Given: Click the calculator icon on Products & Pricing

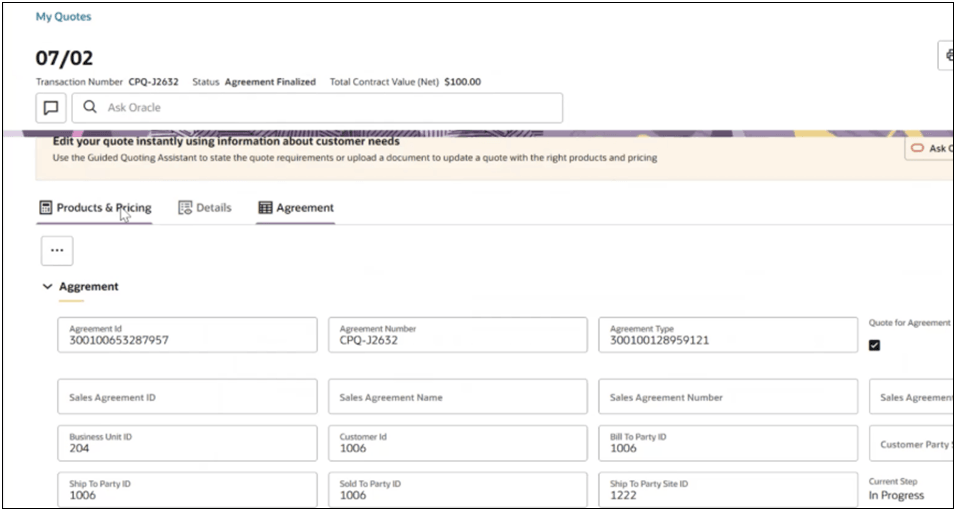Looking at the screenshot, I should pos(46,208).
